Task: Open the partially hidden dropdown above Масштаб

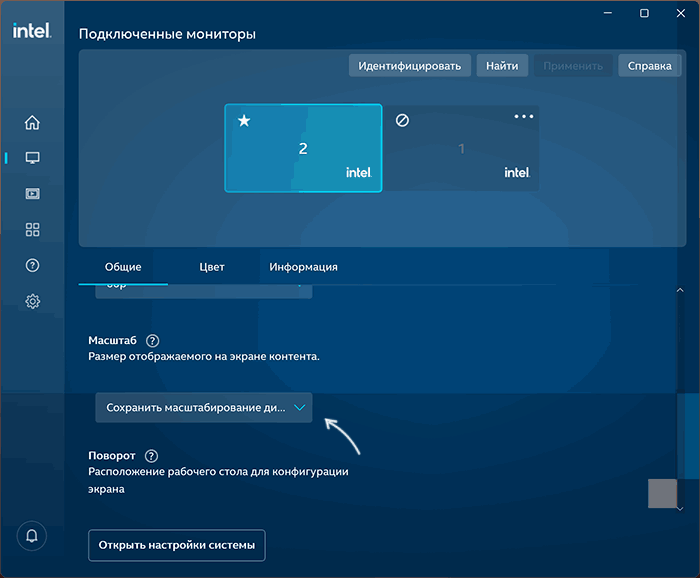Action: tap(204, 291)
